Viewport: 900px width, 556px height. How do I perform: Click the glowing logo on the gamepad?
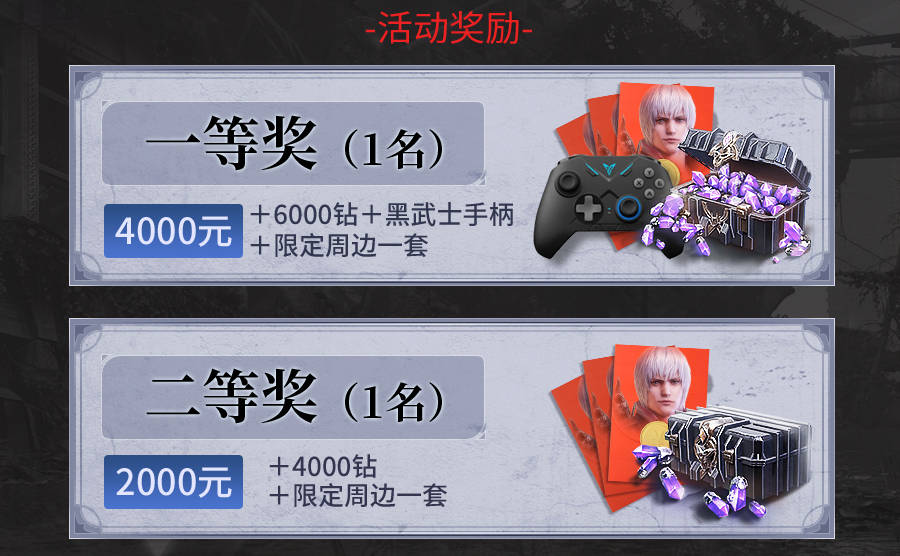(x=608, y=169)
